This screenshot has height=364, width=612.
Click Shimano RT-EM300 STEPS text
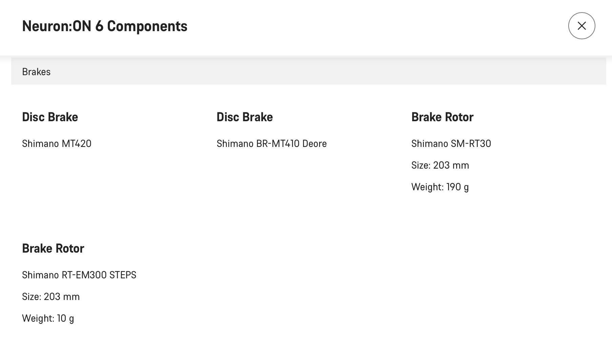point(79,275)
